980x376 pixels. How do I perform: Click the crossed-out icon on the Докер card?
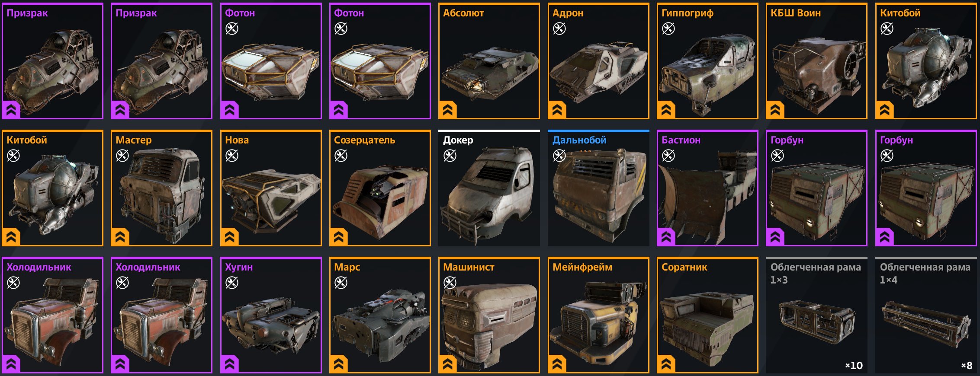click(x=450, y=156)
